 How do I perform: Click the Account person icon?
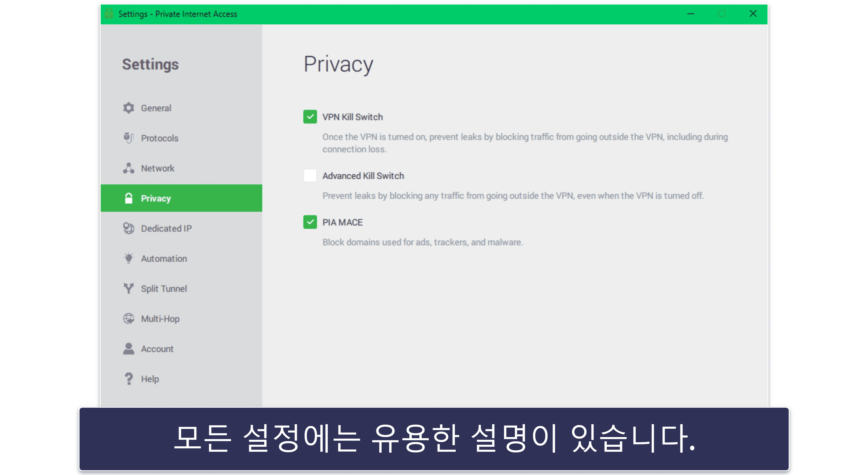[x=128, y=349]
